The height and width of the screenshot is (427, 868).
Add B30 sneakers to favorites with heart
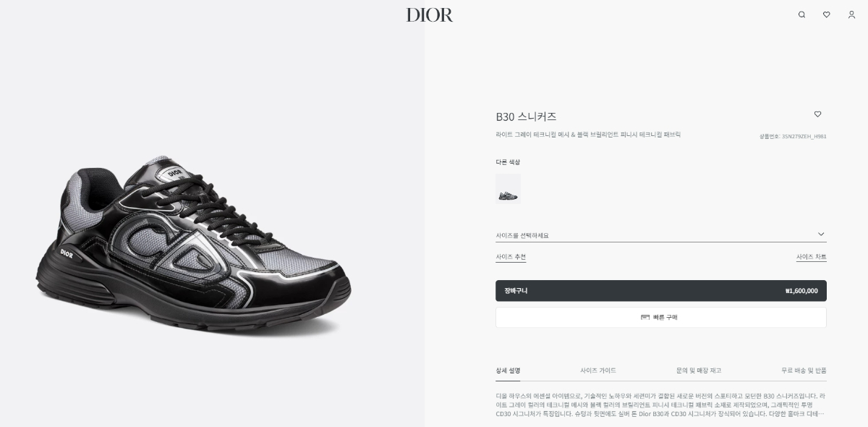(817, 114)
